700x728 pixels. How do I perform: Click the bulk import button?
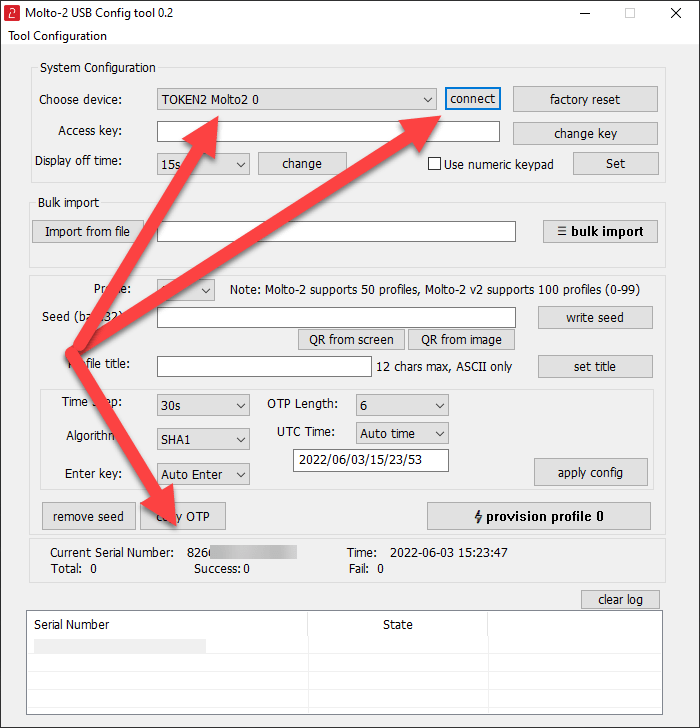pyautogui.click(x=600, y=231)
